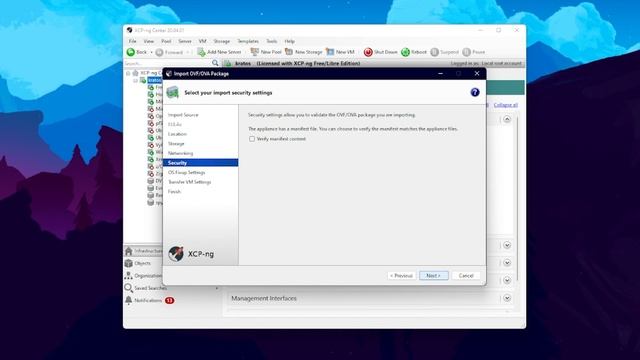Image resolution: width=640 pixels, height=360 pixels.
Task: Click the Objects cube icon
Action: click(129, 263)
